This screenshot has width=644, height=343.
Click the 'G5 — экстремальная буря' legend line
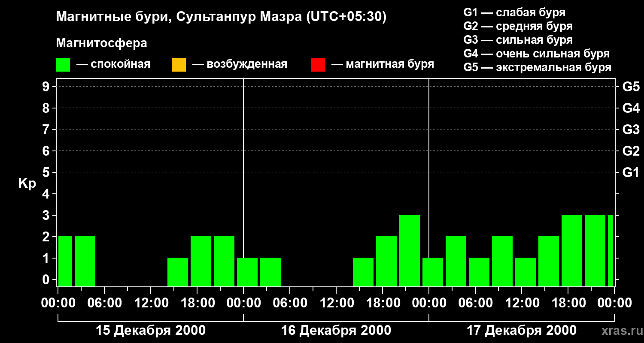coord(538,67)
